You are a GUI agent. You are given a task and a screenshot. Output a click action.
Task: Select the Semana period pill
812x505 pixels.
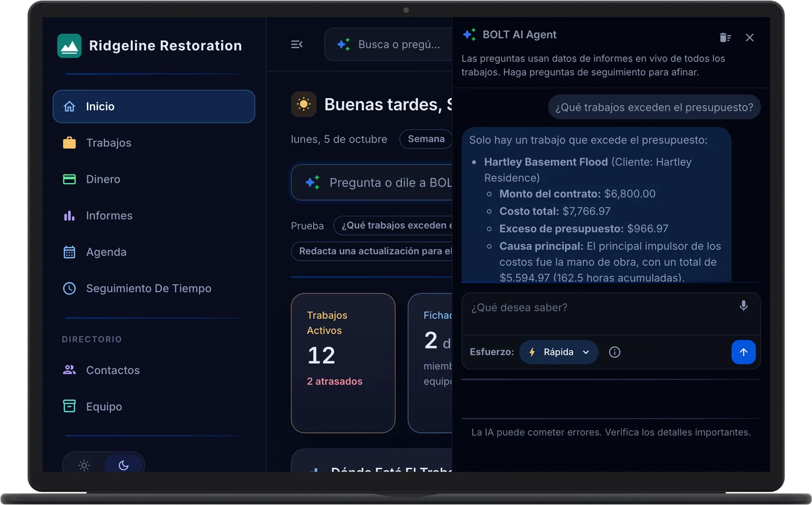click(x=426, y=139)
